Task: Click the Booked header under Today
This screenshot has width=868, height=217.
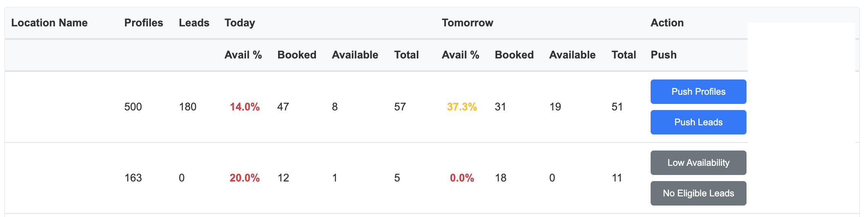Action: 297,55
